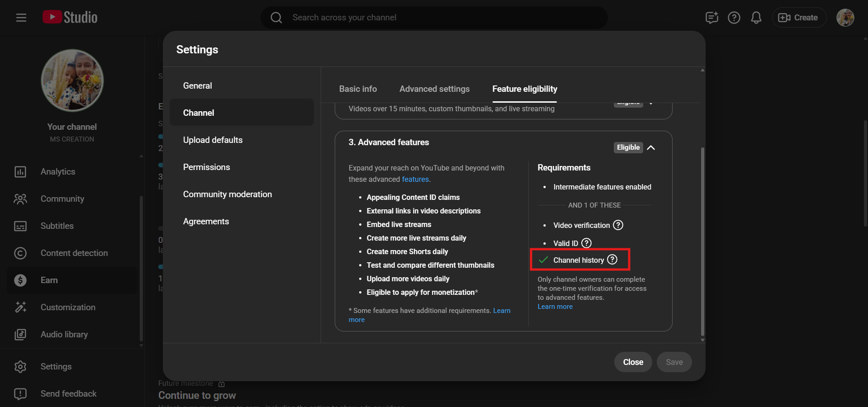This screenshot has width=868, height=407.
Task: Click the help icon beside Channel history
Action: click(612, 260)
